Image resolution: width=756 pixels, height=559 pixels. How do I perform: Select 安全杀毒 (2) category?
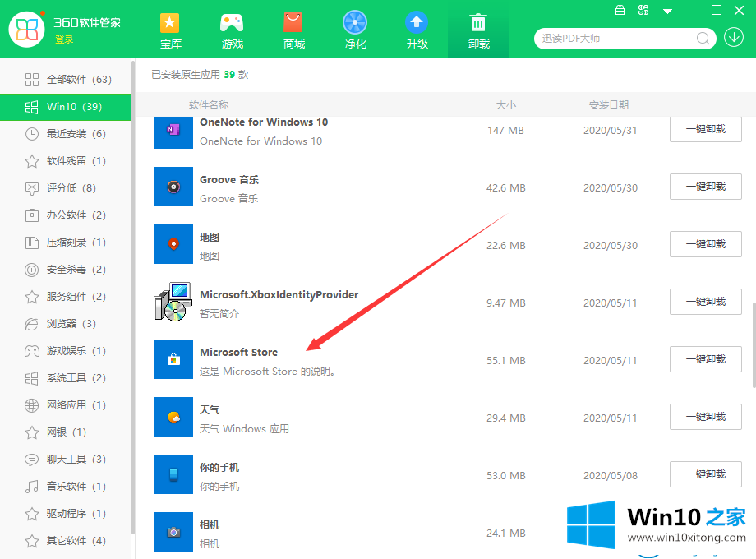click(66, 269)
